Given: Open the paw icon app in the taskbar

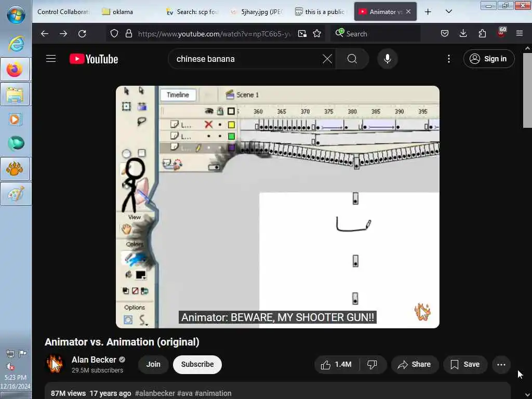Looking at the screenshot, I should (15, 169).
